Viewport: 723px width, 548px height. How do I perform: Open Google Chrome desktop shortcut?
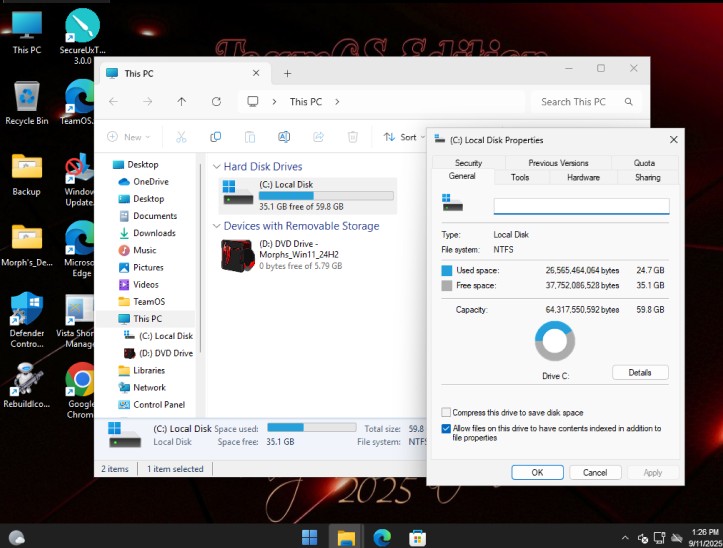tap(80, 391)
